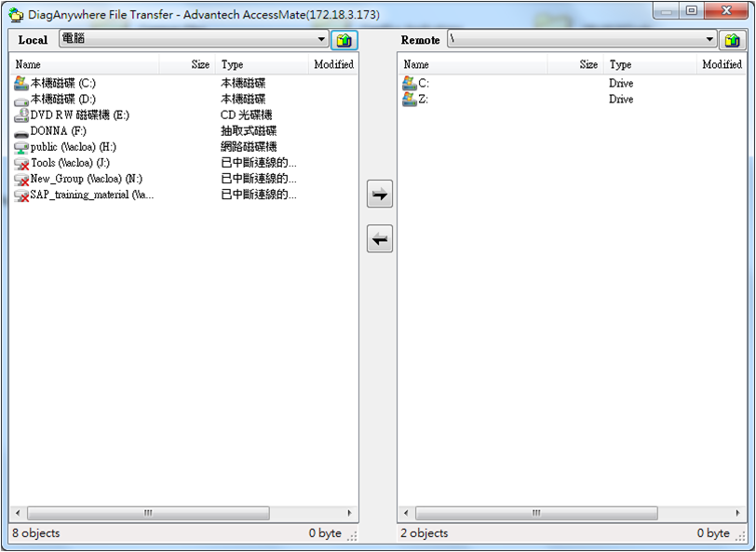The height and width of the screenshot is (552, 756).
Task: Click the Local up-folder icon button
Action: pyautogui.click(x=344, y=40)
